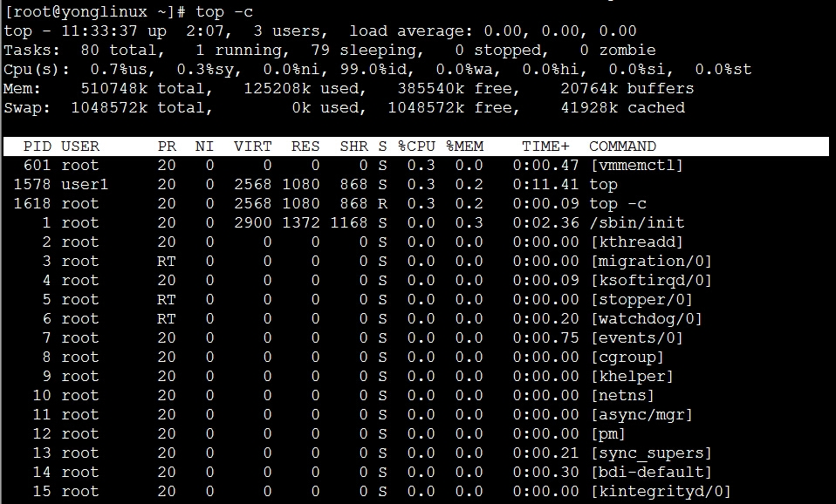
Task: Click the 'top -c' command in PID 1618 row
Action: tap(618, 203)
